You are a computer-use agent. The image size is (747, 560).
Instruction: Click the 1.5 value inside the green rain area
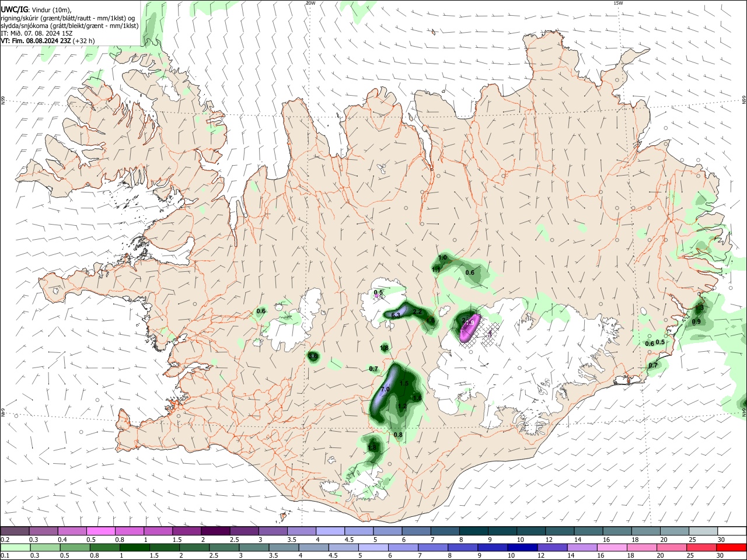click(x=404, y=383)
